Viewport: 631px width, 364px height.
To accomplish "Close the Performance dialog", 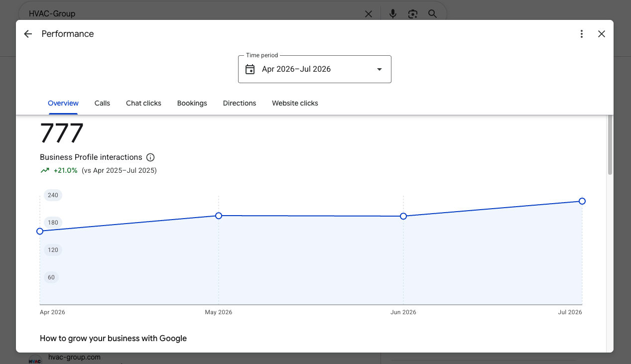I will [602, 34].
